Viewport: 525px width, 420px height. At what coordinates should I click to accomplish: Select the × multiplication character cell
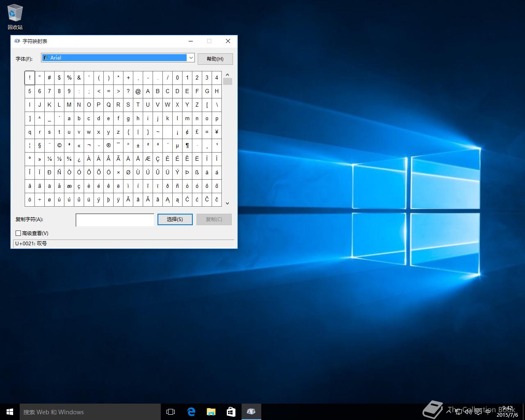[x=118, y=172]
